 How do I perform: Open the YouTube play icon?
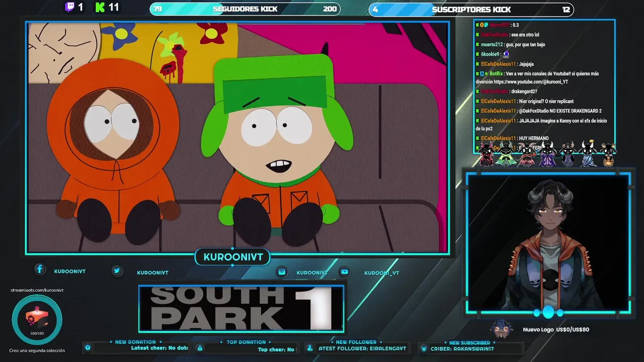345,272
